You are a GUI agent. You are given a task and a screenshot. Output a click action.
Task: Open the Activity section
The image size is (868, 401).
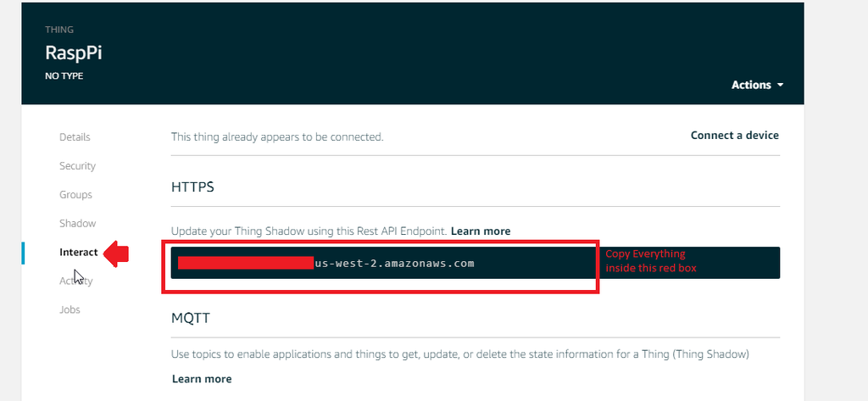pyautogui.click(x=76, y=281)
